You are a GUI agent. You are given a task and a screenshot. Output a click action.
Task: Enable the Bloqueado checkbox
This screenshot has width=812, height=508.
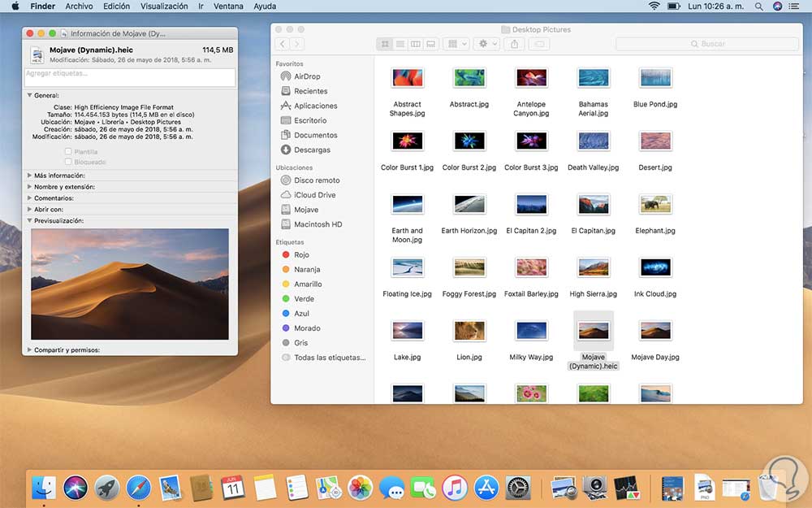tap(68, 162)
